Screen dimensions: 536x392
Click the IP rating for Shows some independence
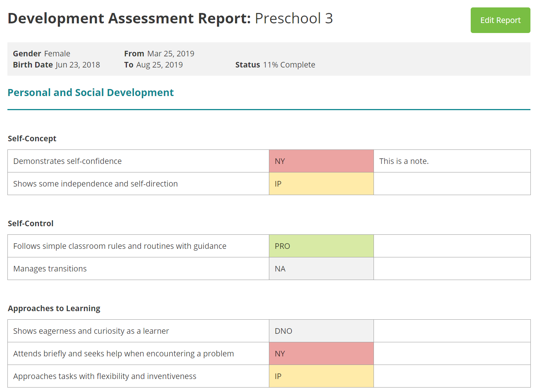[x=321, y=184]
